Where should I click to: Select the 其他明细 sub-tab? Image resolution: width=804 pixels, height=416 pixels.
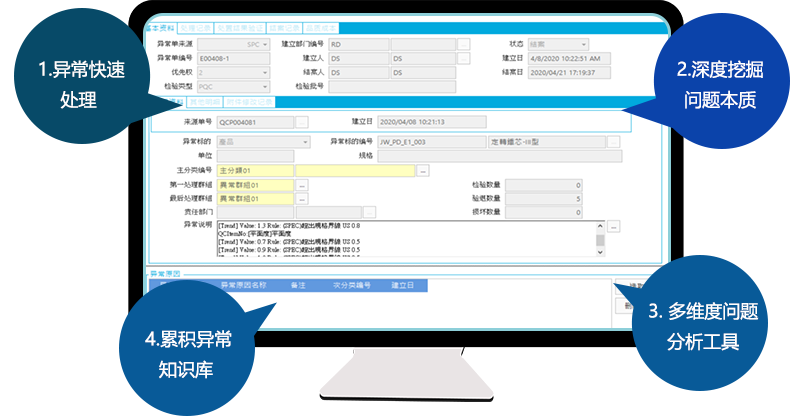204,102
